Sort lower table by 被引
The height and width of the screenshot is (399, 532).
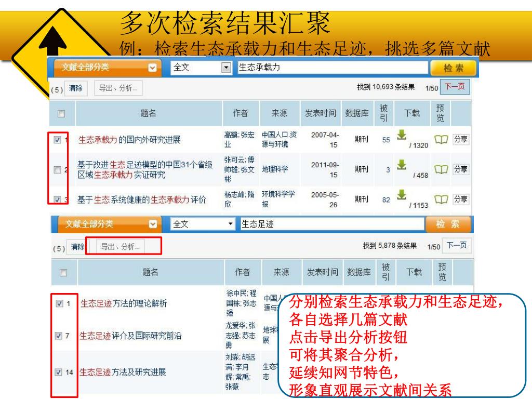385,272
